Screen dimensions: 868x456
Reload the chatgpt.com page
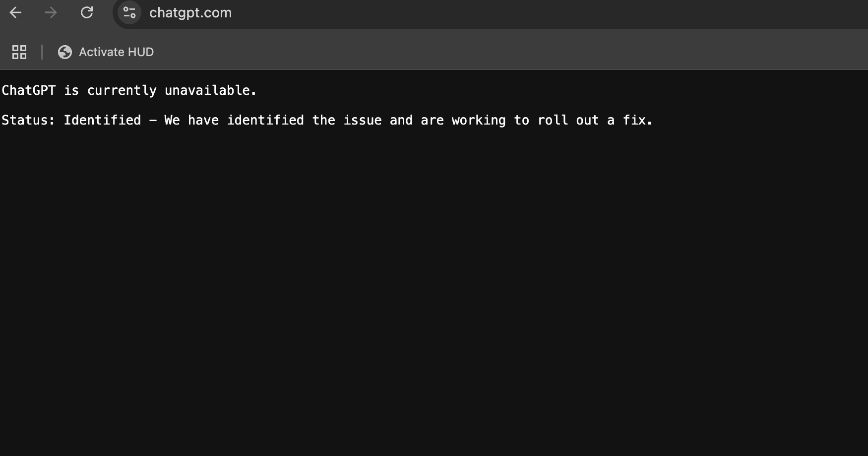[87, 12]
